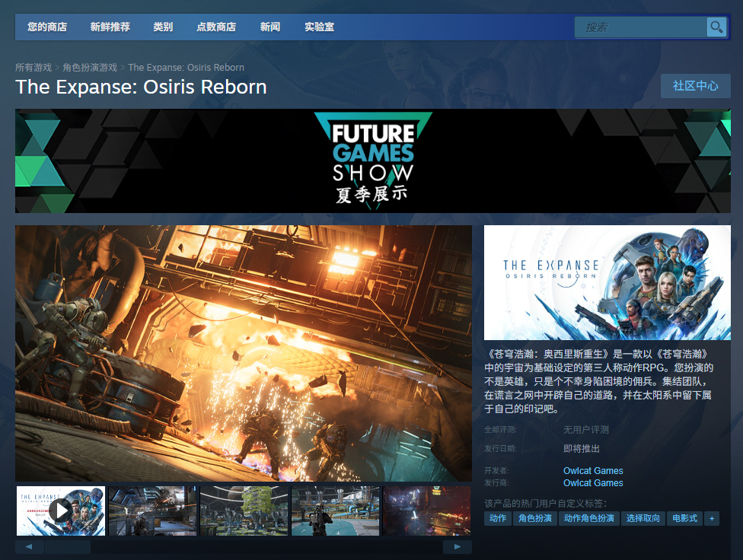Click The Expanse: Osiris Reborn breadcrumb
The width and height of the screenshot is (743, 560).
pos(187,67)
